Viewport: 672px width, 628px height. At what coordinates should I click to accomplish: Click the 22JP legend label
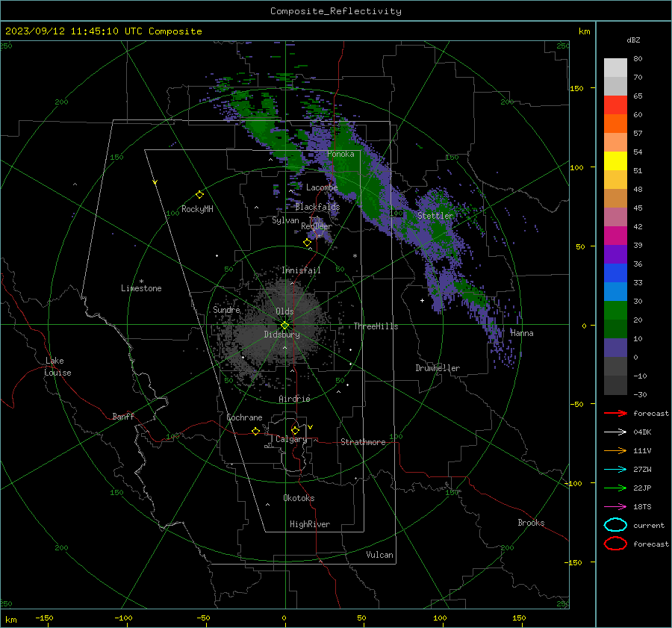coord(642,488)
